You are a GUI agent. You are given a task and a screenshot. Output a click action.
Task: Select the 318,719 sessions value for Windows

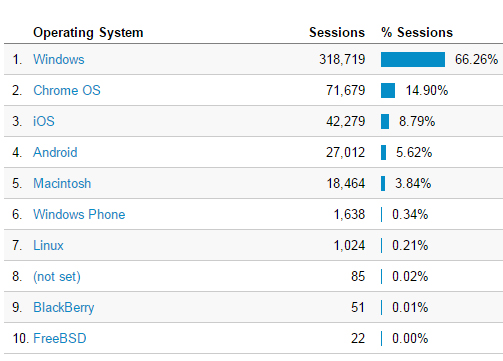pyautogui.click(x=342, y=59)
